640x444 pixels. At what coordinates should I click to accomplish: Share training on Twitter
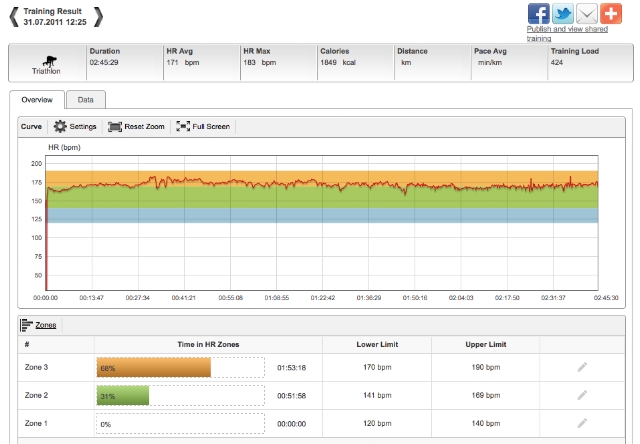coord(563,13)
